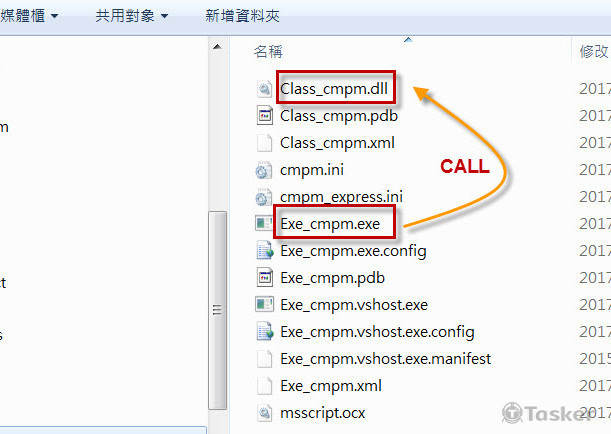Click the Exe_cmpm.exe.config file icon
This screenshot has height=434, width=611.
(264, 250)
